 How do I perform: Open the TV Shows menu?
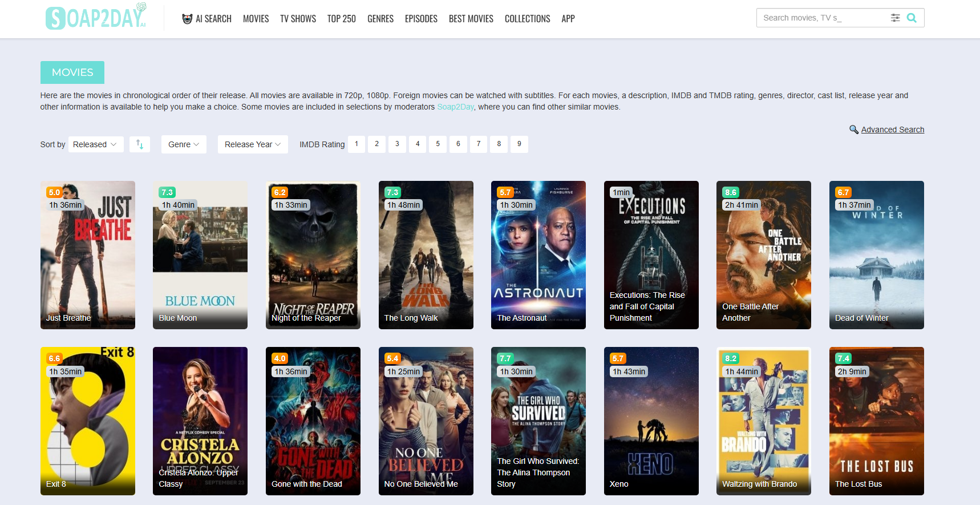pos(298,19)
